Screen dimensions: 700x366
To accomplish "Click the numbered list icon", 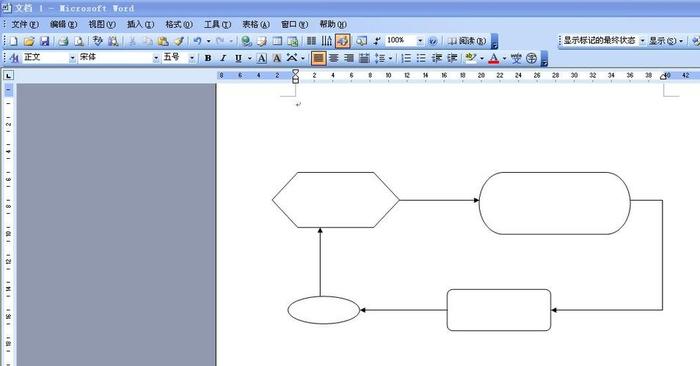I will (x=406, y=58).
